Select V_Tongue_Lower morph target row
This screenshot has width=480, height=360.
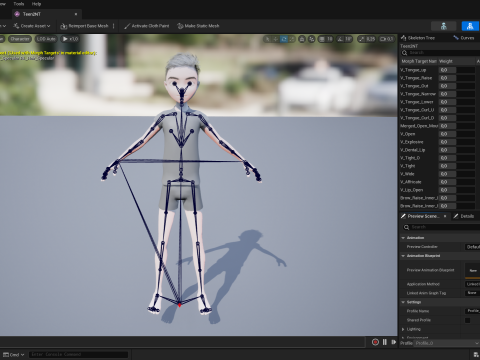pos(439,102)
